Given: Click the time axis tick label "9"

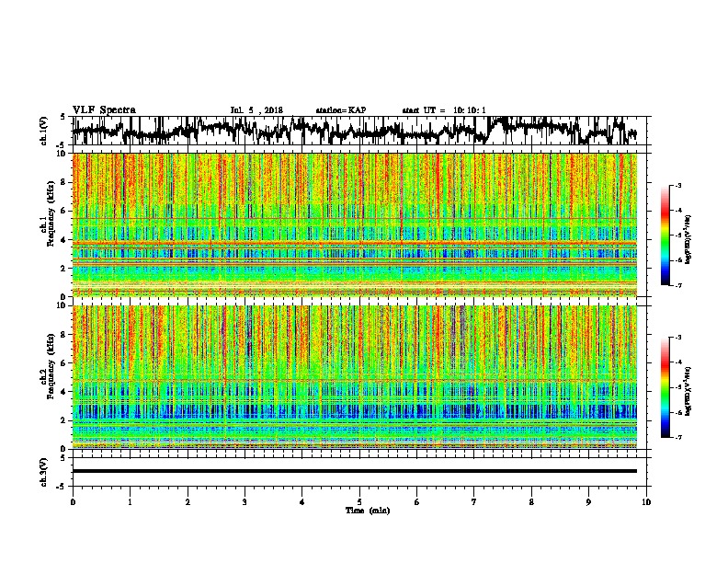Looking at the screenshot, I should click(588, 502).
